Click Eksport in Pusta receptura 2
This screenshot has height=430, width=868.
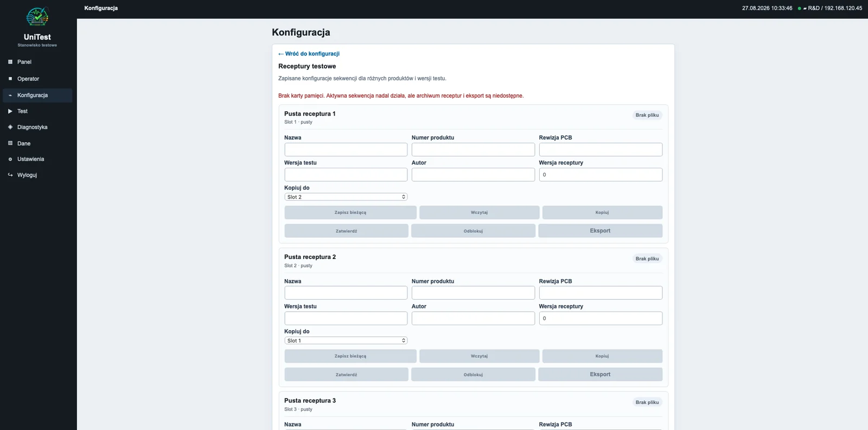(x=600, y=375)
